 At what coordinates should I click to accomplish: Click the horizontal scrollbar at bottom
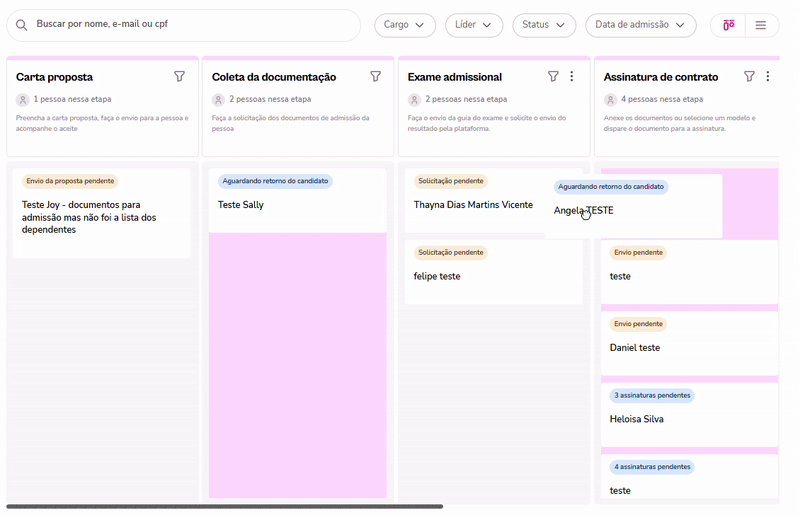click(225, 507)
